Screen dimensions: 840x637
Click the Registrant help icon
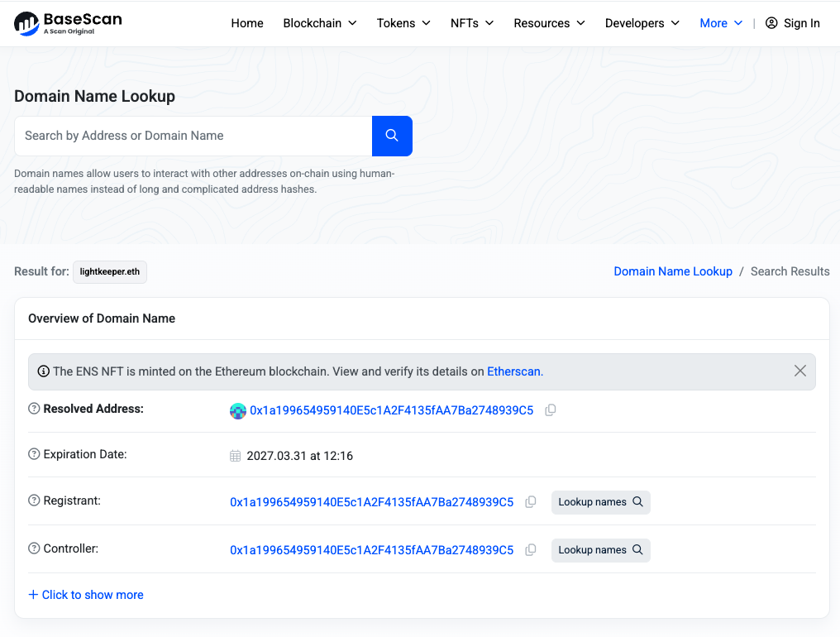34,500
